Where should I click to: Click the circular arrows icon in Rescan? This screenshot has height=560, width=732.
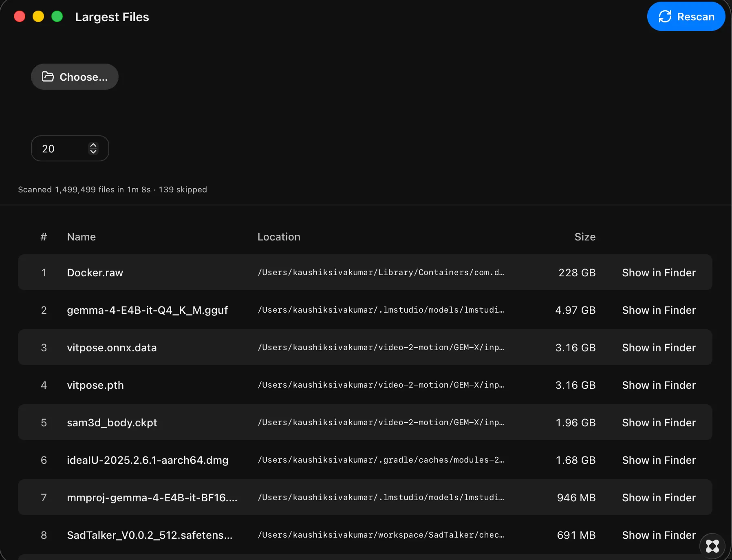point(665,17)
